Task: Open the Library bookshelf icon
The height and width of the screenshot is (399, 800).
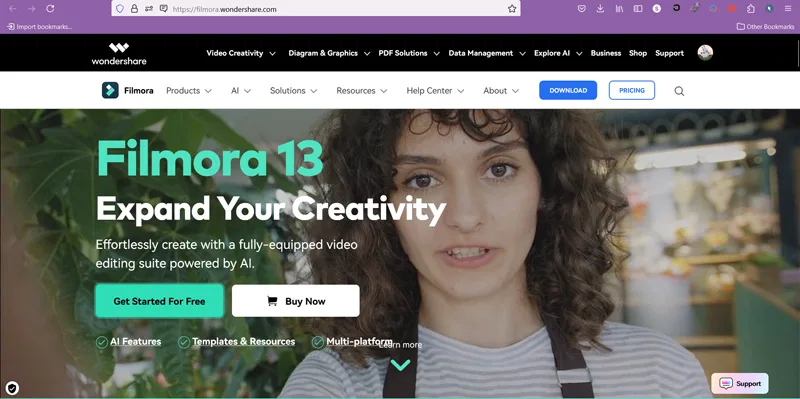Action: [619, 9]
